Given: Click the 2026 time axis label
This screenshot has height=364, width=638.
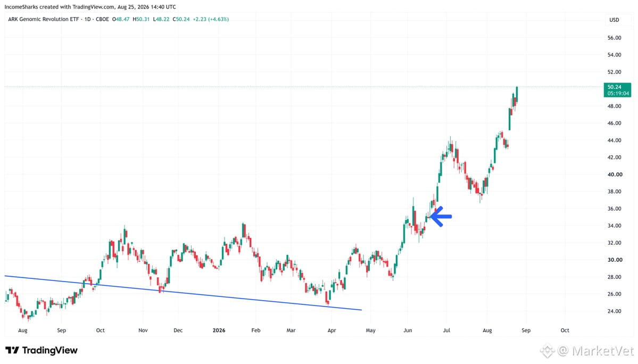Looking at the screenshot, I should coord(219,330).
